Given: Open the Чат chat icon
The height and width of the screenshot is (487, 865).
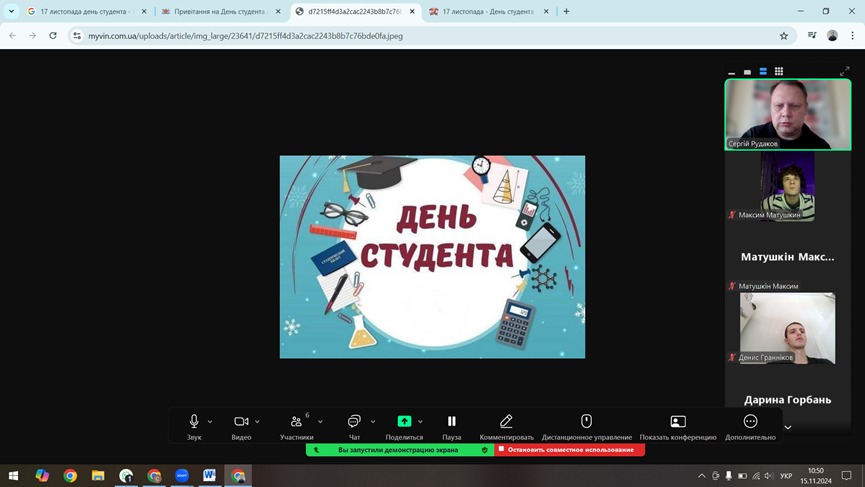Looking at the screenshot, I should pyautogui.click(x=354, y=421).
